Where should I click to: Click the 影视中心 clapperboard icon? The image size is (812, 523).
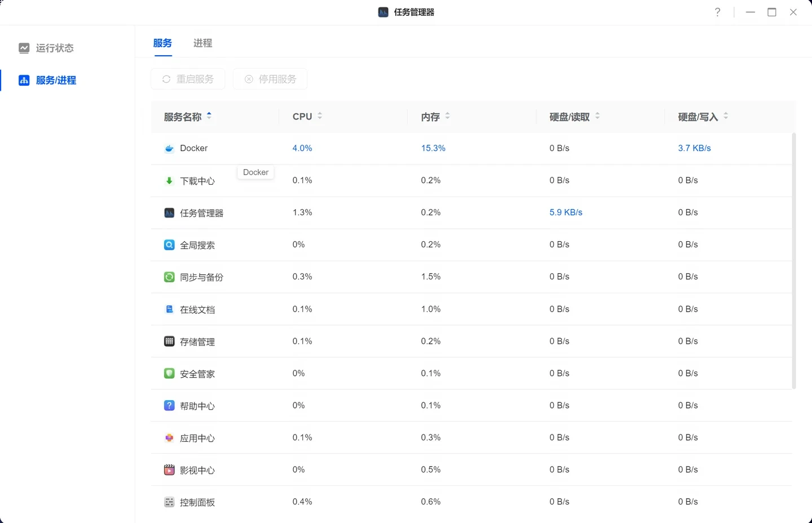[x=169, y=470]
